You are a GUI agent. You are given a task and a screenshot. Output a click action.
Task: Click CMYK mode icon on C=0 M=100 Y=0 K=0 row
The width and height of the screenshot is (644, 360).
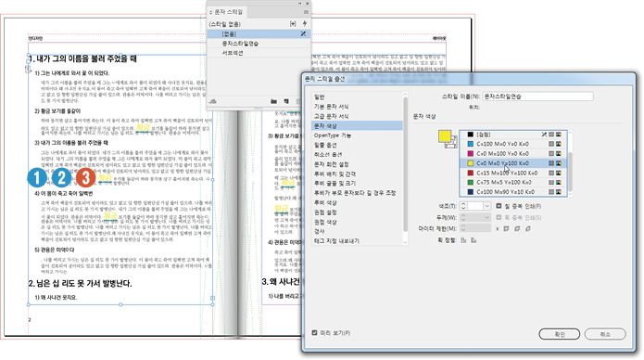pos(558,153)
